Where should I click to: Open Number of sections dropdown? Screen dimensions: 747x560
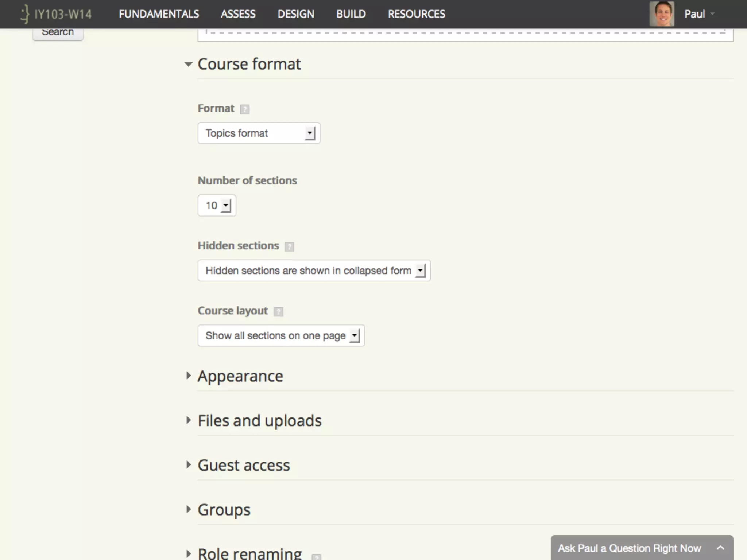click(217, 206)
